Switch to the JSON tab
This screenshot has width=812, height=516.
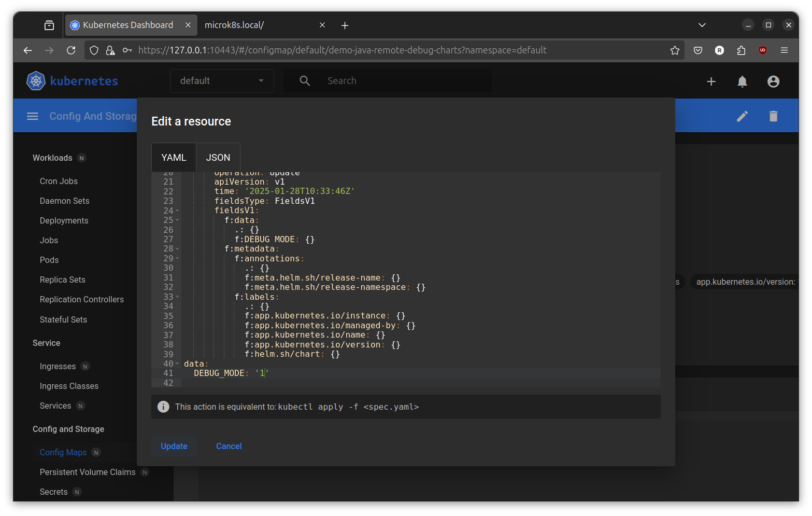[x=218, y=158]
